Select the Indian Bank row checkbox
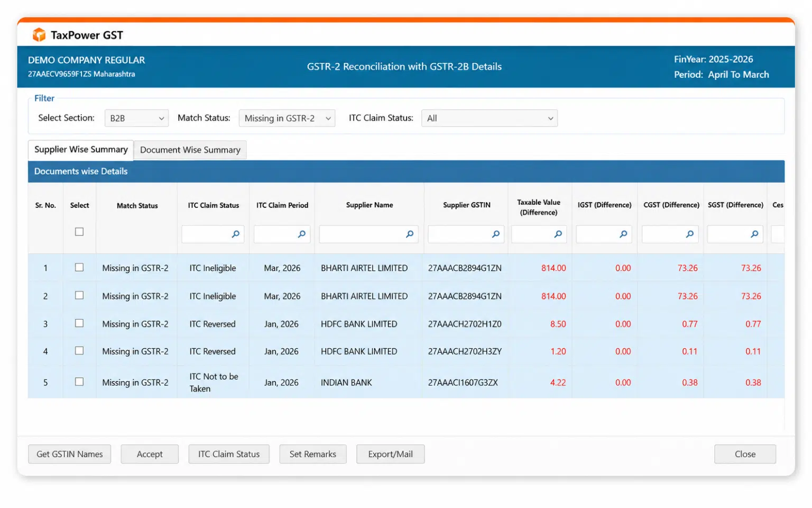Image resolution: width=812 pixels, height=508 pixels. point(79,382)
